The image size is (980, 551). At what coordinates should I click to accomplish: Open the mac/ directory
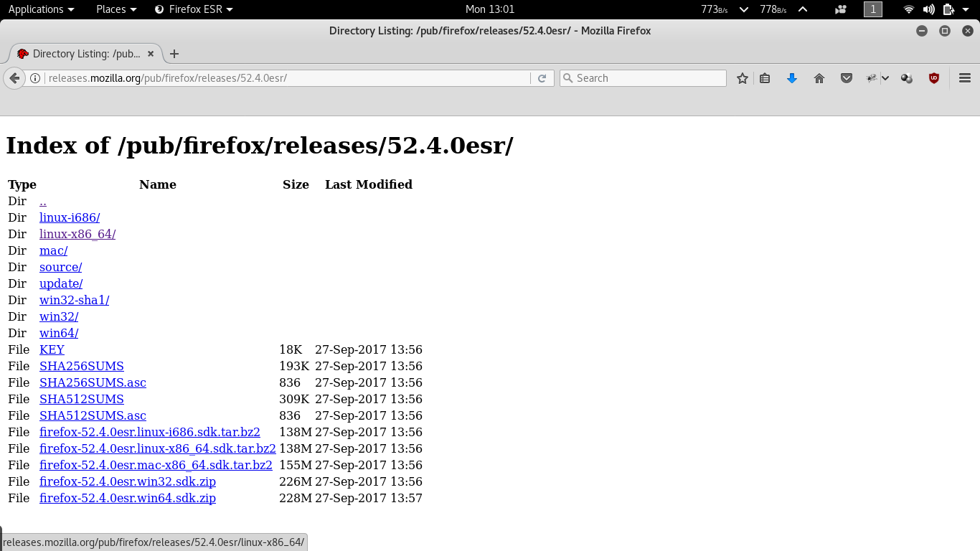coord(53,250)
